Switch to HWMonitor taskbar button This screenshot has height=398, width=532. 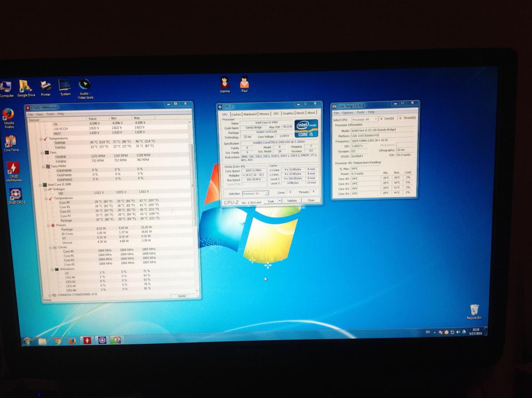pos(87,340)
